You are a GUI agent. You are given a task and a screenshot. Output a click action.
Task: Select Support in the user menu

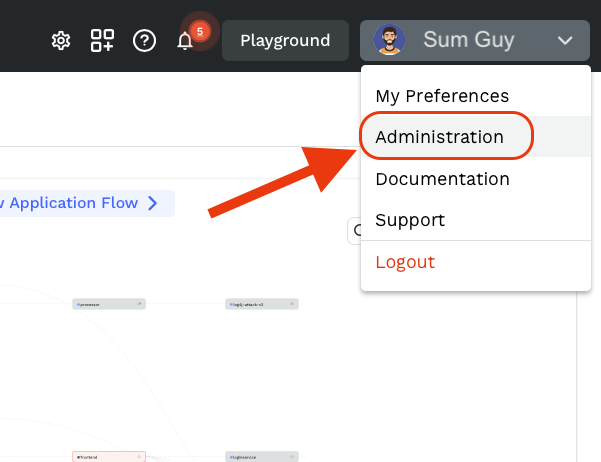click(x=410, y=220)
